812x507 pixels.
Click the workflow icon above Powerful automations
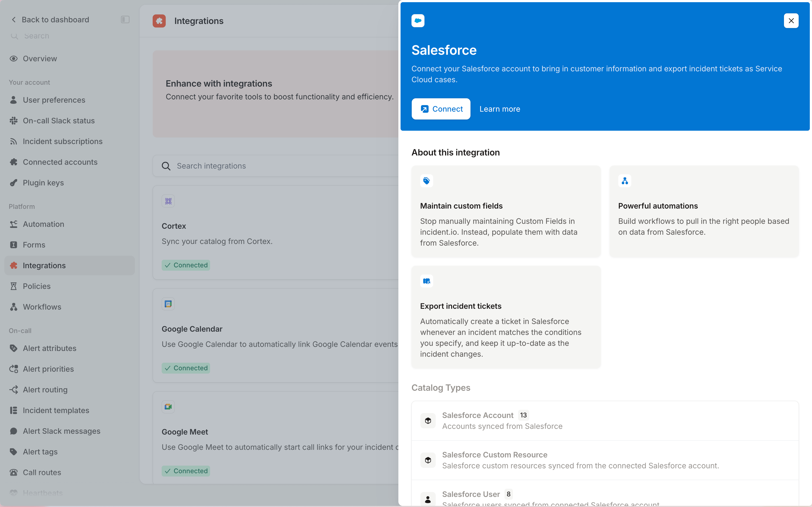(625, 181)
